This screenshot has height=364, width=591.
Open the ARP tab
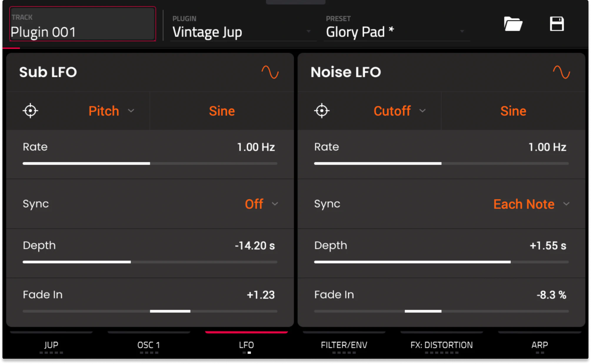pyautogui.click(x=540, y=345)
